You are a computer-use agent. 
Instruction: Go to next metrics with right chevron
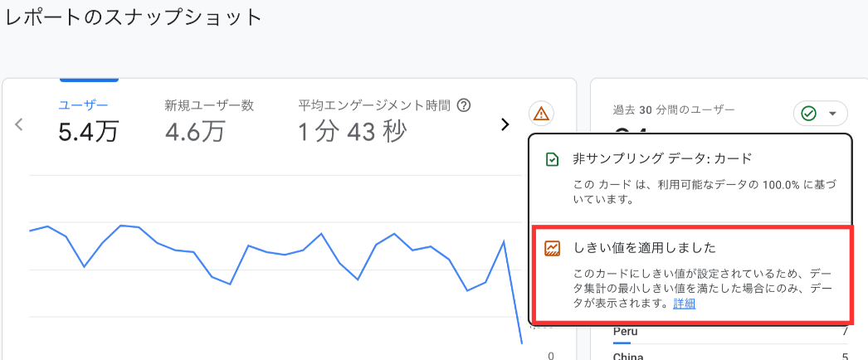click(505, 124)
